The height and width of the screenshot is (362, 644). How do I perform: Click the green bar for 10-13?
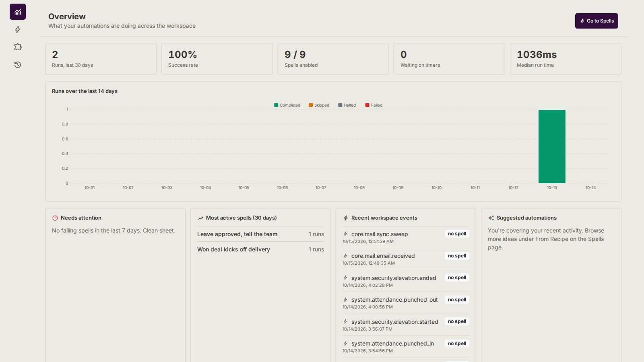552,146
